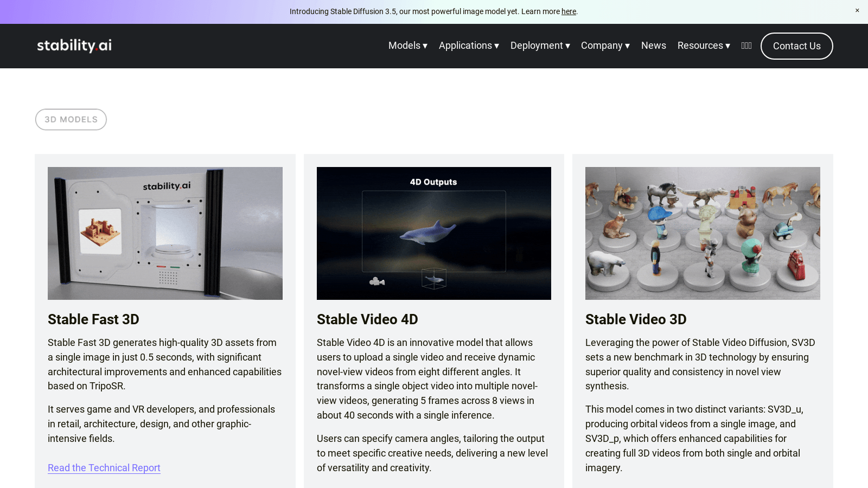Open the Stable Fast 3D thumbnail

pos(165,233)
